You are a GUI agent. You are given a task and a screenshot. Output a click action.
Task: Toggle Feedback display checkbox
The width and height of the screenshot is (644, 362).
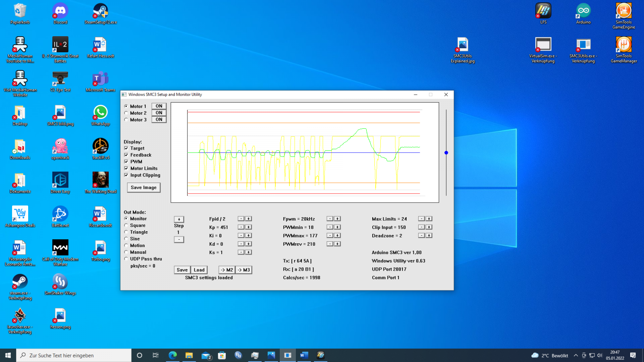click(126, 155)
